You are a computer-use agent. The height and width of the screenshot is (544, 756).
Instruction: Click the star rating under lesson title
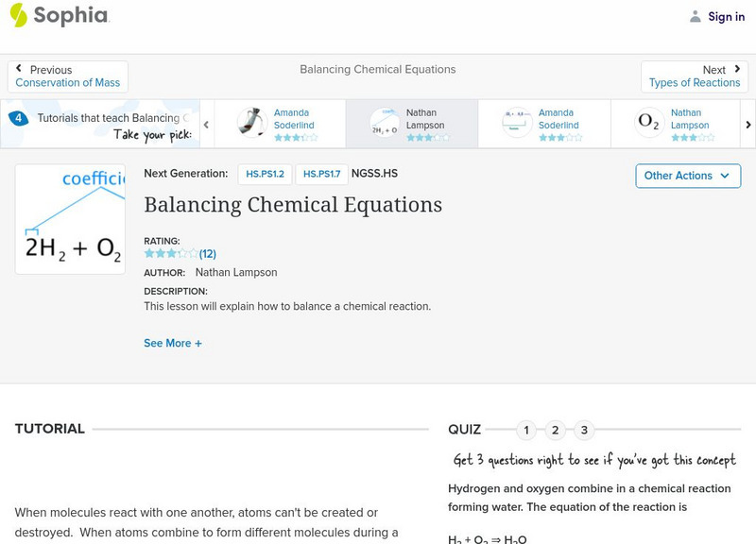point(171,253)
